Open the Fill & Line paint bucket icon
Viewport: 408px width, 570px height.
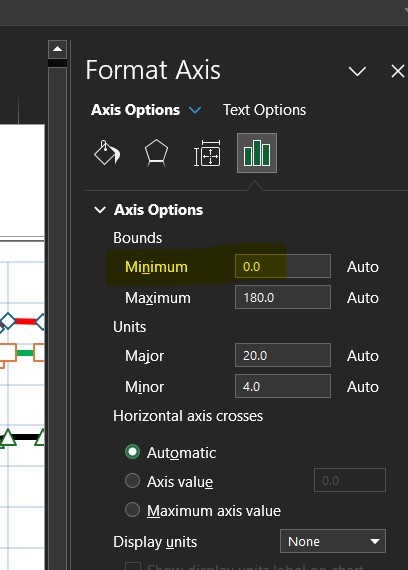(x=106, y=153)
